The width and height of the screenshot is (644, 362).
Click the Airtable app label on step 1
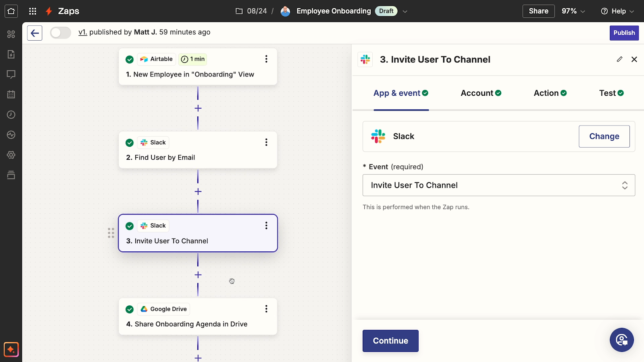pyautogui.click(x=157, y=59)
